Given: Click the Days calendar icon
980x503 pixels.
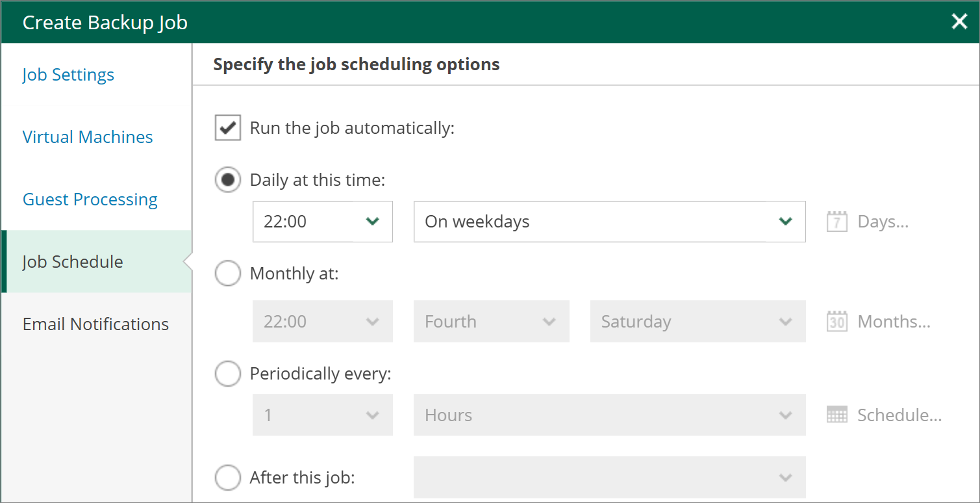Looking at the screenshot, I should (x=837, y=222).
